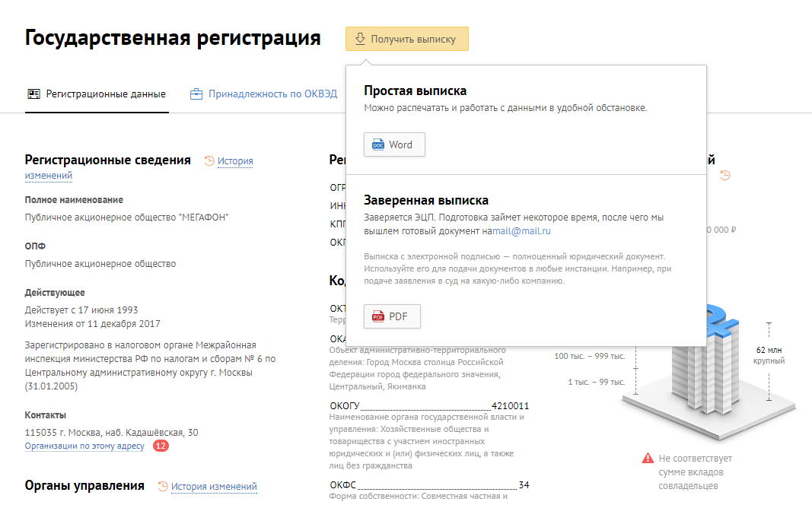
Task: Click the ОПФ label
Action: click(x=35, y=246)
